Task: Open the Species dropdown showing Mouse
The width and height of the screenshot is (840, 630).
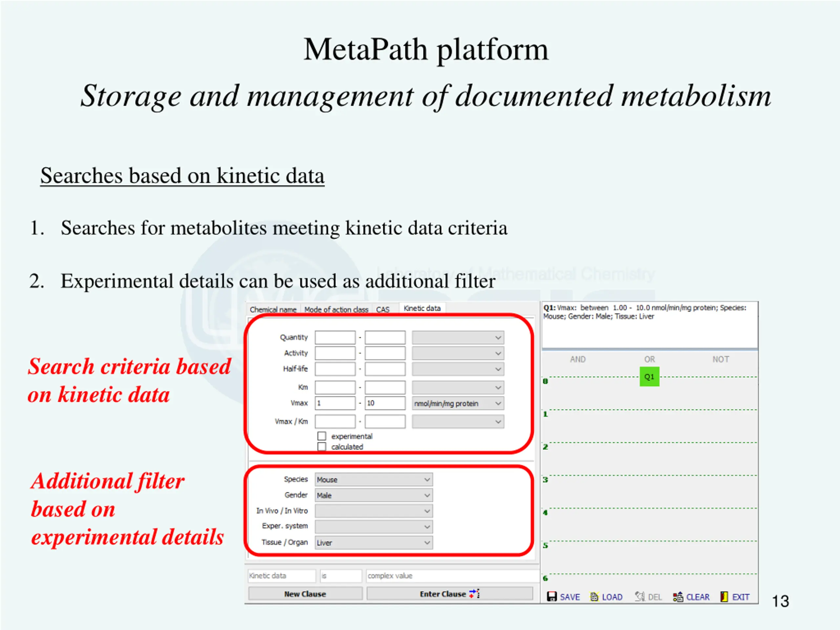Action: [374, 480]
